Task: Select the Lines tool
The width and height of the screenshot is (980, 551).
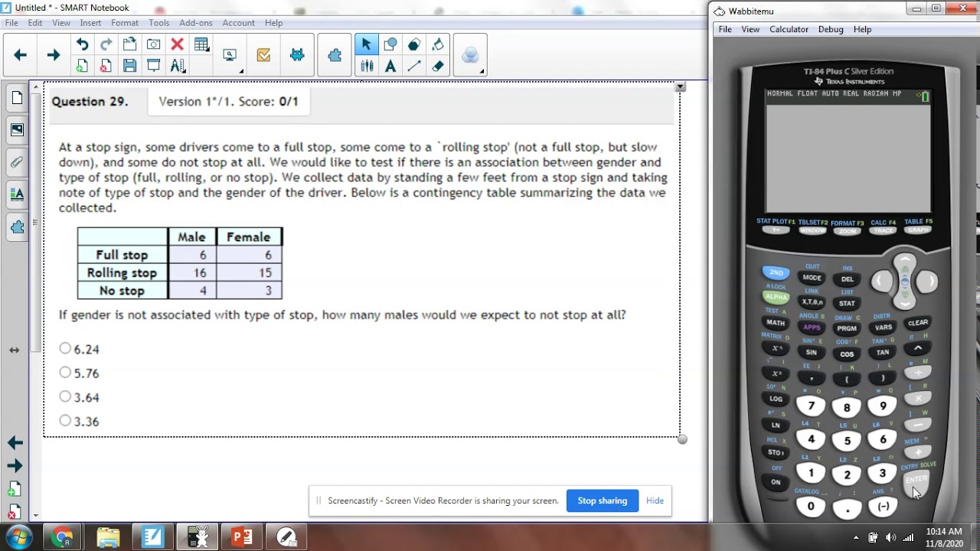Action: tap(414, 66)
